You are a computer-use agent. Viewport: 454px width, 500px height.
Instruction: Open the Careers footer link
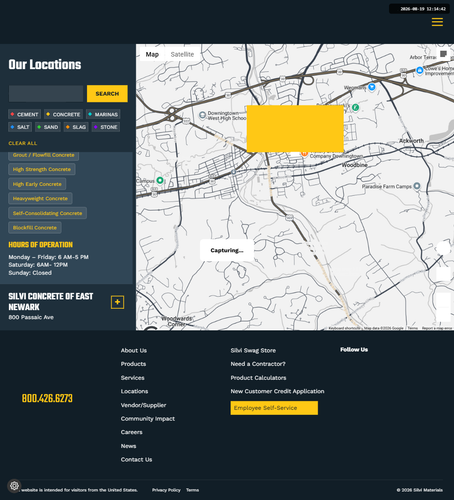point(131,432)
